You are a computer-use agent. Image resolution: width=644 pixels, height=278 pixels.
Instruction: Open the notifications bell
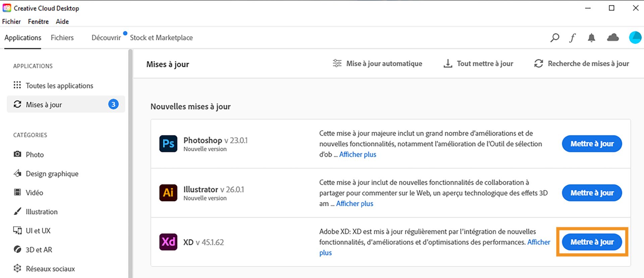pos(591,38)
